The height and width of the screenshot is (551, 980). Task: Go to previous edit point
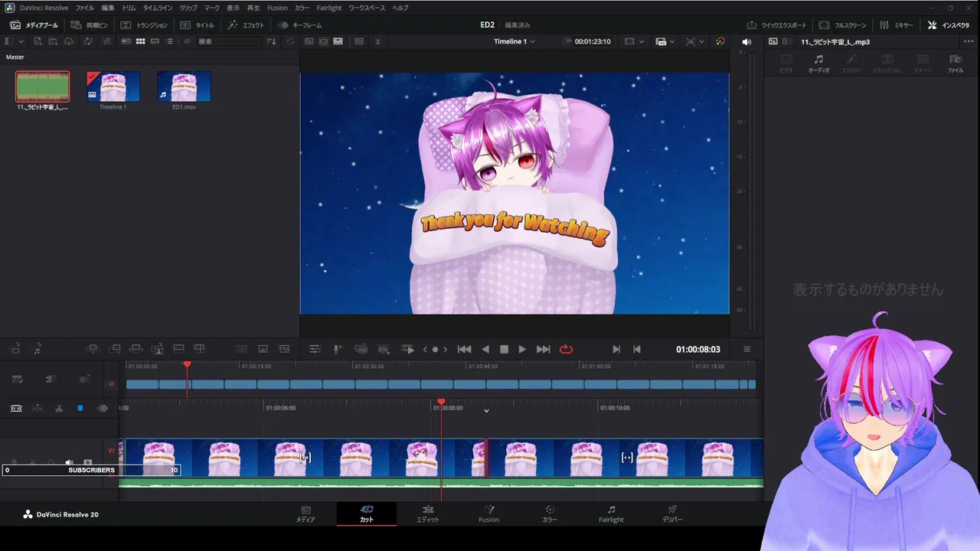coord(636,349)
